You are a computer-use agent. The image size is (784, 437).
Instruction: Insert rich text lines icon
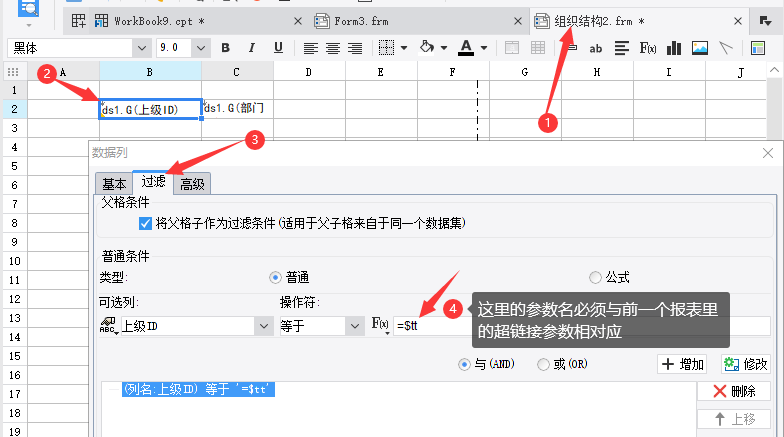(x=622, y=48)
